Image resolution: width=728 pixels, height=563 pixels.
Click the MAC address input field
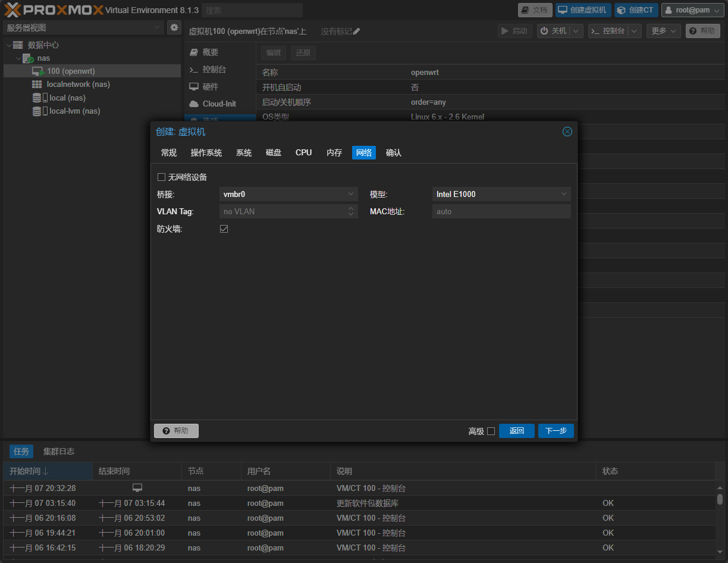click(x=501, y=212)
